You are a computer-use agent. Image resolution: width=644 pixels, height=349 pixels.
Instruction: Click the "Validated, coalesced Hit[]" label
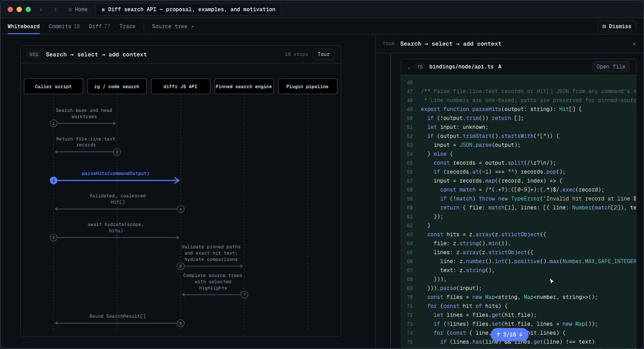(117, 199)
